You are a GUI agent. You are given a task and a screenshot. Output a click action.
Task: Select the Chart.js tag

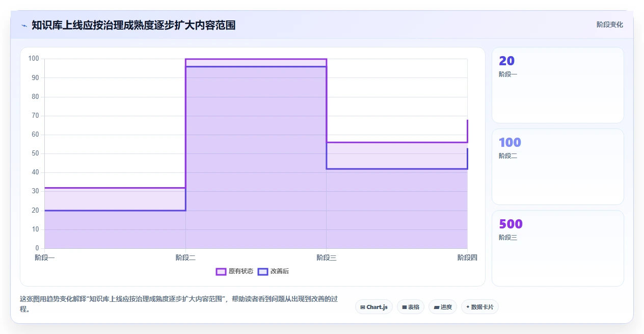point(374,307)
